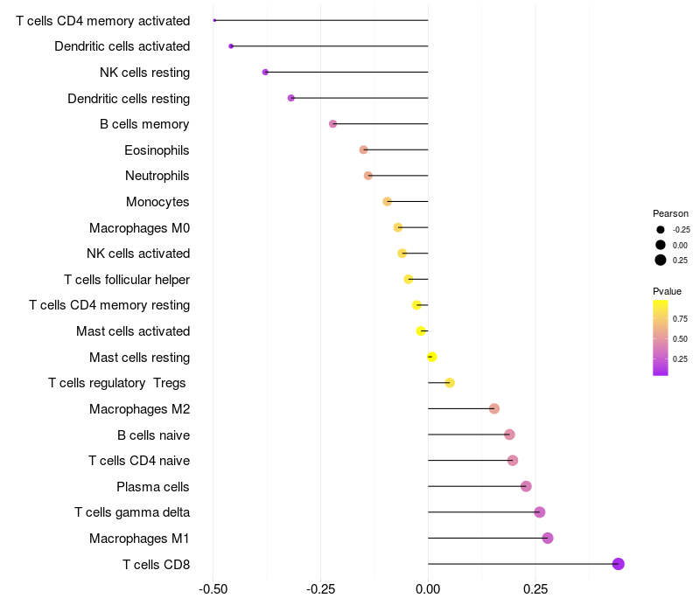The width and height of the screenshot is (700, 612).
Task: Click the Eosinophils axis label
Action: click(157, 150)
